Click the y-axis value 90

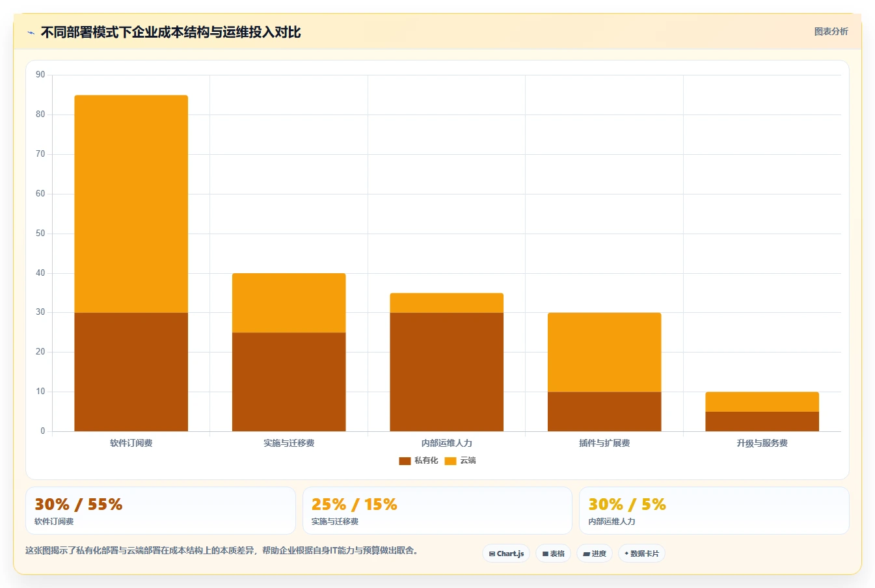[x=41, y=75]
